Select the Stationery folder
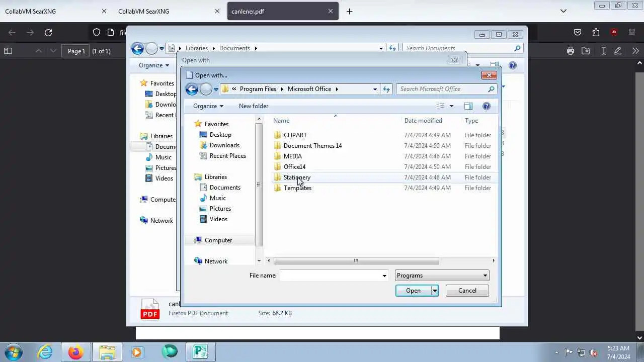Viewport: 644px width, 362px height. [297, 177]
